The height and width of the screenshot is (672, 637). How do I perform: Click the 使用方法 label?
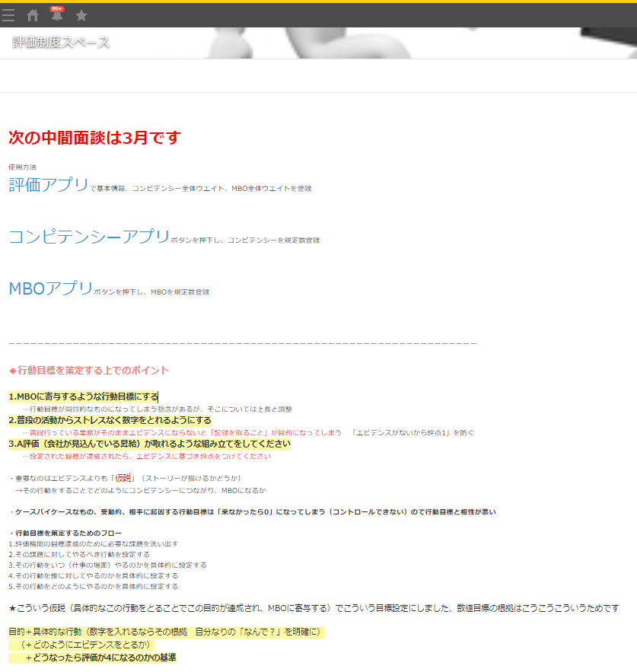(x=22, y=167)
